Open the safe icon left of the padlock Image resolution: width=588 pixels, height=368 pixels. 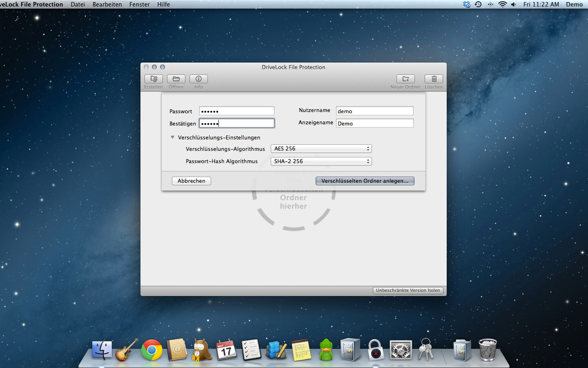click(x=350, y=350)
